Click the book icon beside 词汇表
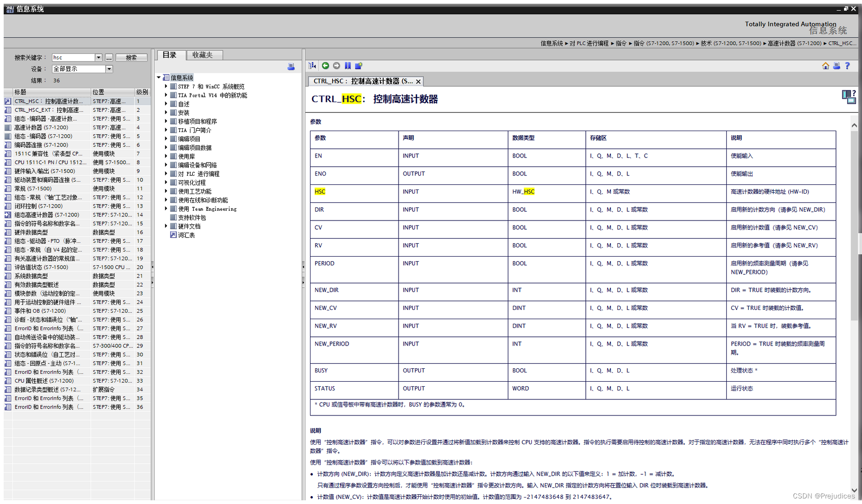The width and height of the screenshot is (862, 504). point(173,235)
